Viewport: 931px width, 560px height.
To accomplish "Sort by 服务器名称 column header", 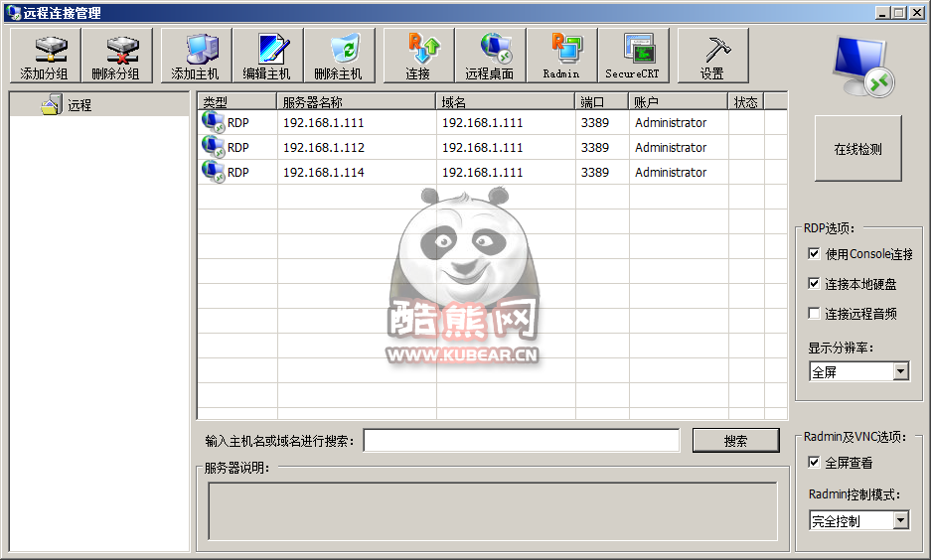I will pyautogui.click(x=357, y=102).
